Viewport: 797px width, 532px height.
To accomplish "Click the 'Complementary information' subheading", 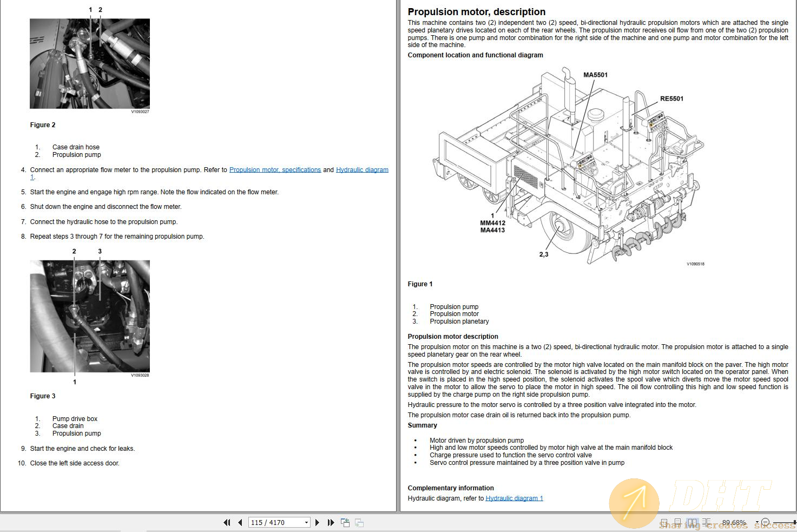I will pyautogui.click(x=451, y=488).
